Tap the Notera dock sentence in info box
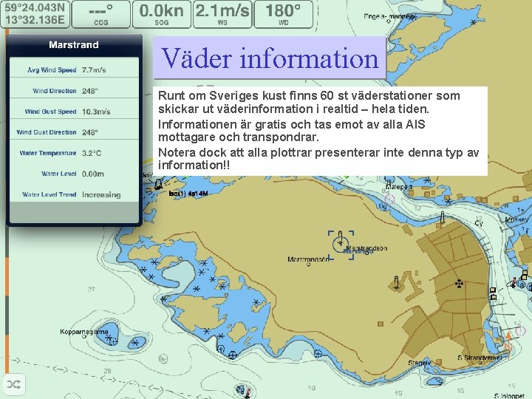532x399 pixels. click(x=318, y=159)
